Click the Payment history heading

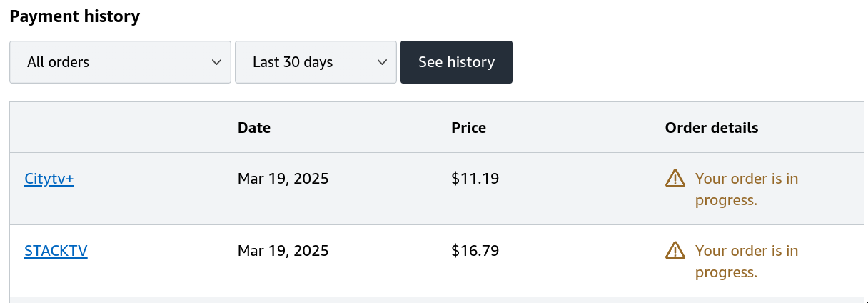click(x=75, y=16)
